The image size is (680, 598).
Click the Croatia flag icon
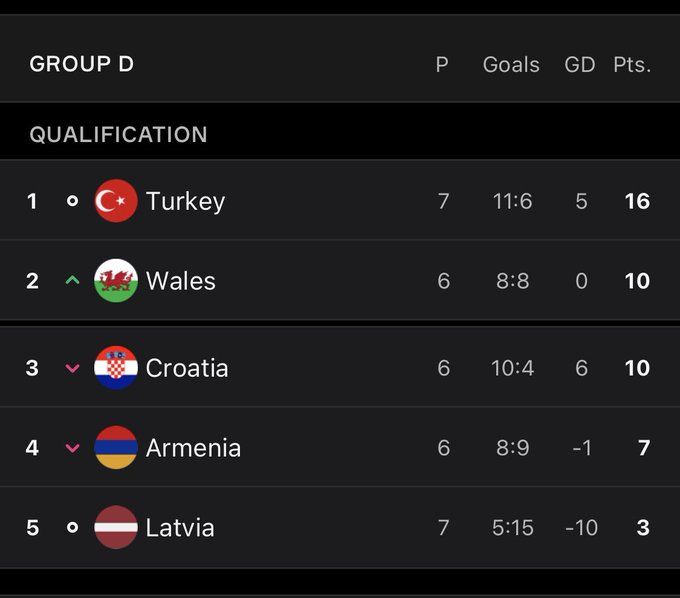[116, 368]
